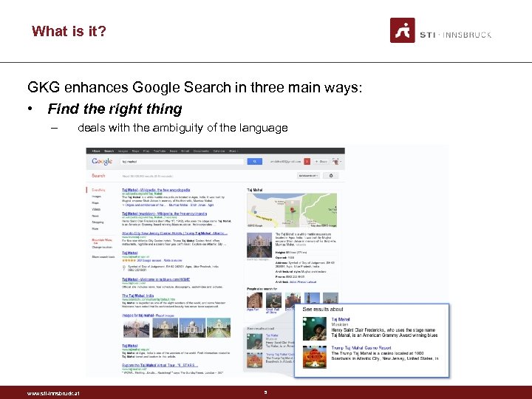Click Show search tools link

click(103, 257)
